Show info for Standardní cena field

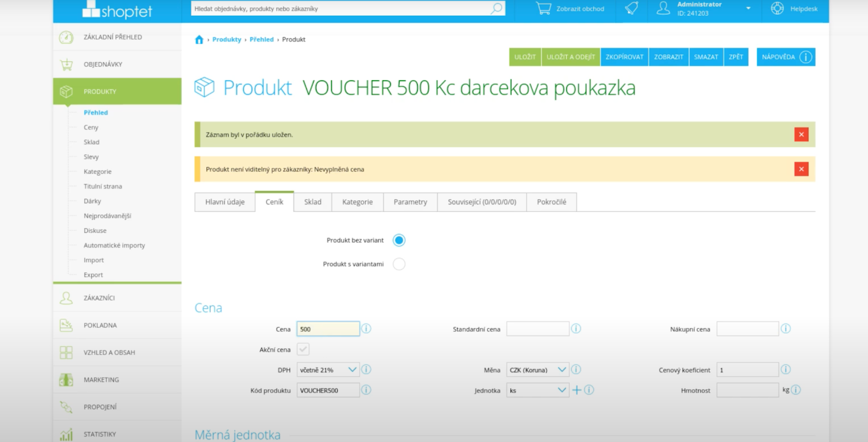tap(576, 329)
